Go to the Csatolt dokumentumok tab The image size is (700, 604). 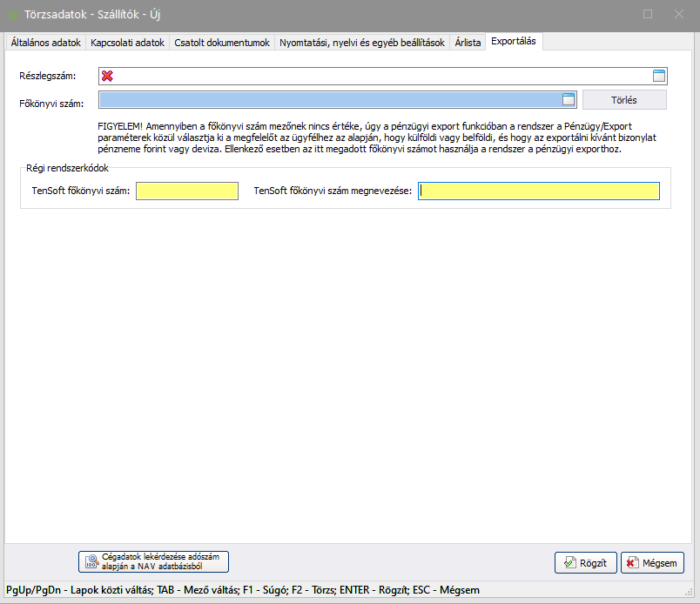pos(221,43)
